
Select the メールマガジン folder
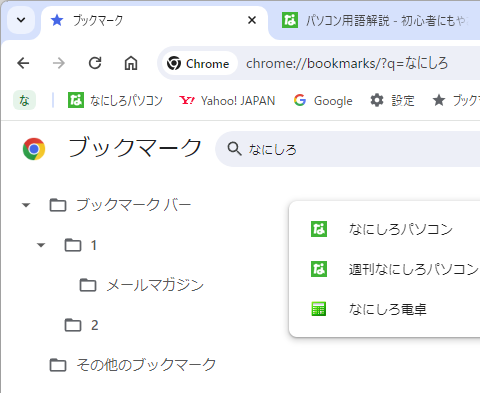tap(141, 285)
